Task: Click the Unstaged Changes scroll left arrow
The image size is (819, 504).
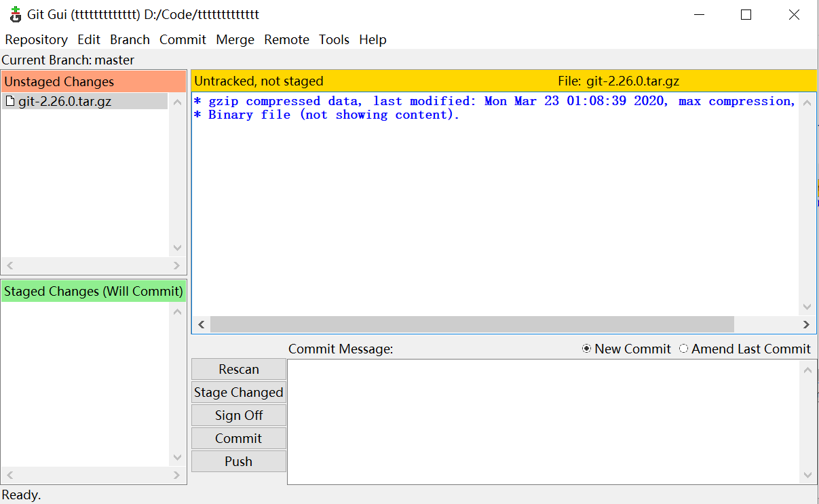Action: (9, 266)
